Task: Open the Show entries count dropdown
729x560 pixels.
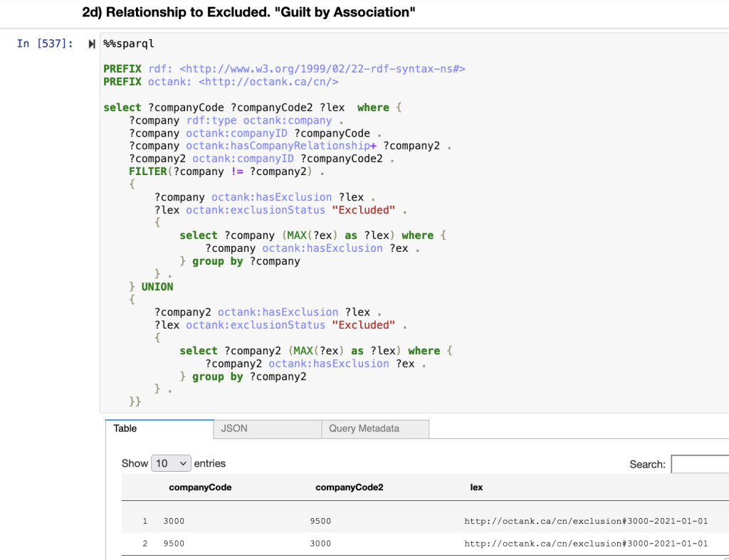Action: [x=171, y=463]
